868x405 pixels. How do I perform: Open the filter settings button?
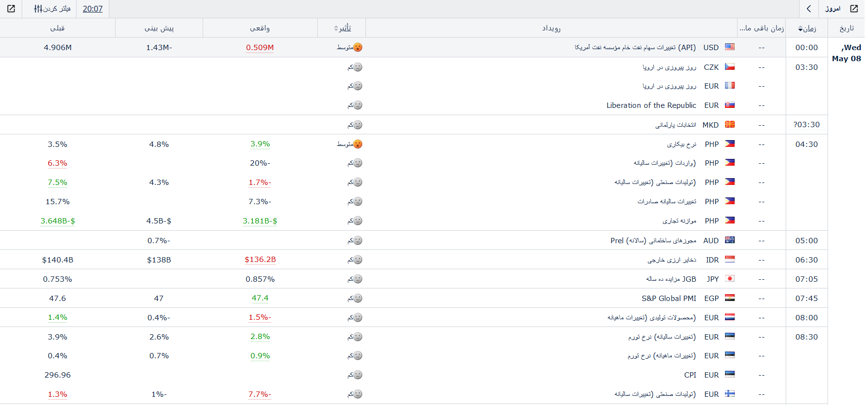[52, 9]
